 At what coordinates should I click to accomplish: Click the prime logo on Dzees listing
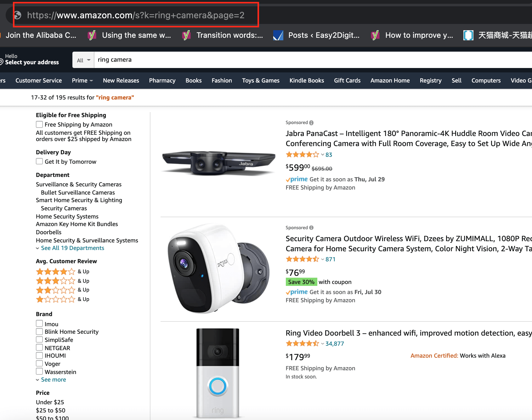297,292
